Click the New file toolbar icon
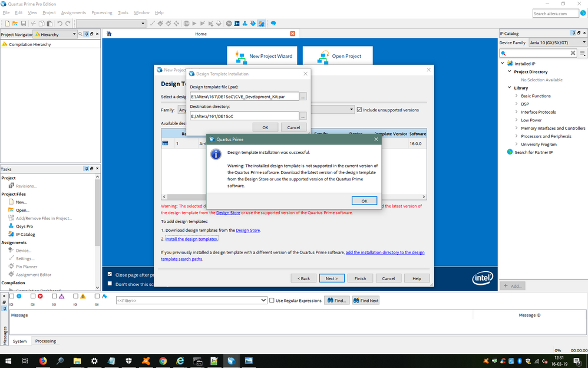Viewport: 588px width, 368px height. click(x=7, y=23)
